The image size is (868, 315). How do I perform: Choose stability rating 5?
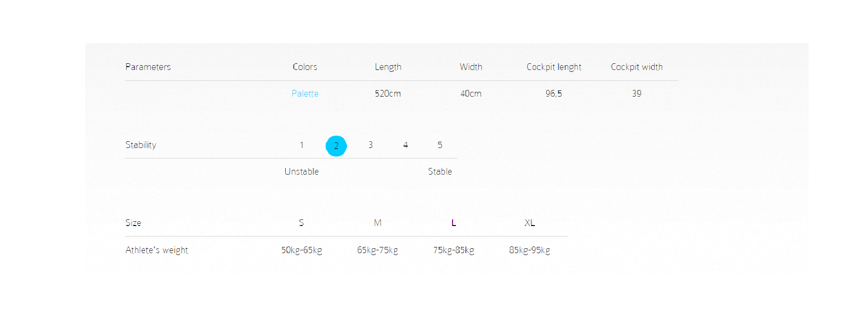[440, 145]
